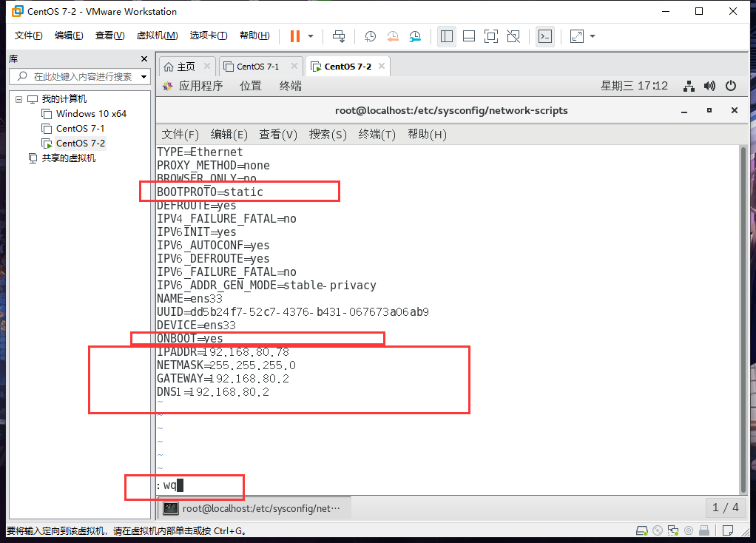This screenshot has height=543, width=756.
Task: Open the stretch display dropdown arrow
Action: pos(593,36)
